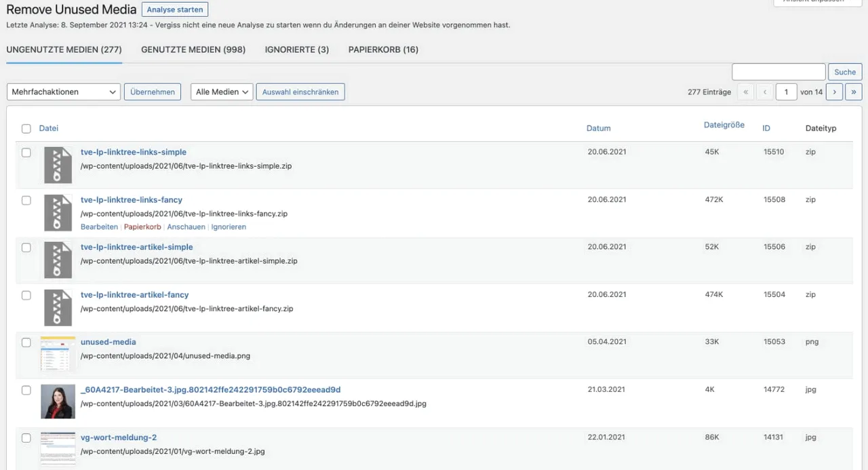Click the date 22.01.2021
The height and width of the screenshot is (470, 868).
click(x=607, y=437)
